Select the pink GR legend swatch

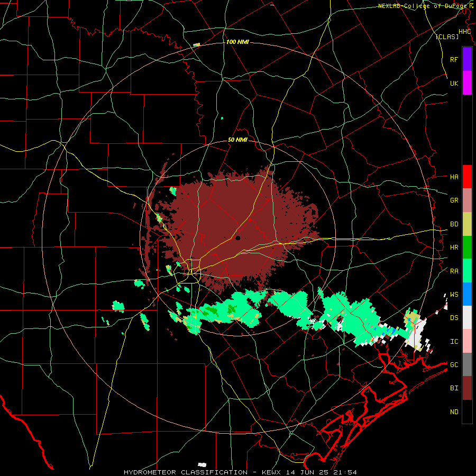tap(467, 200)
